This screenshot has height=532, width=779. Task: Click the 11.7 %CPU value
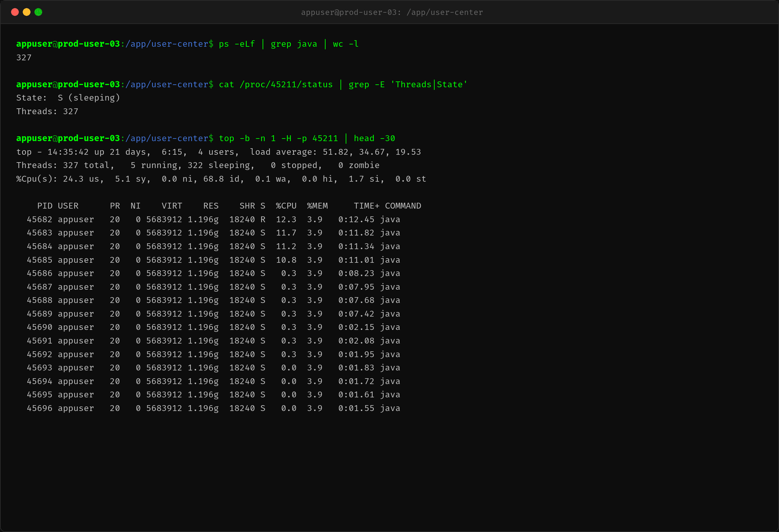click(286, 233)
